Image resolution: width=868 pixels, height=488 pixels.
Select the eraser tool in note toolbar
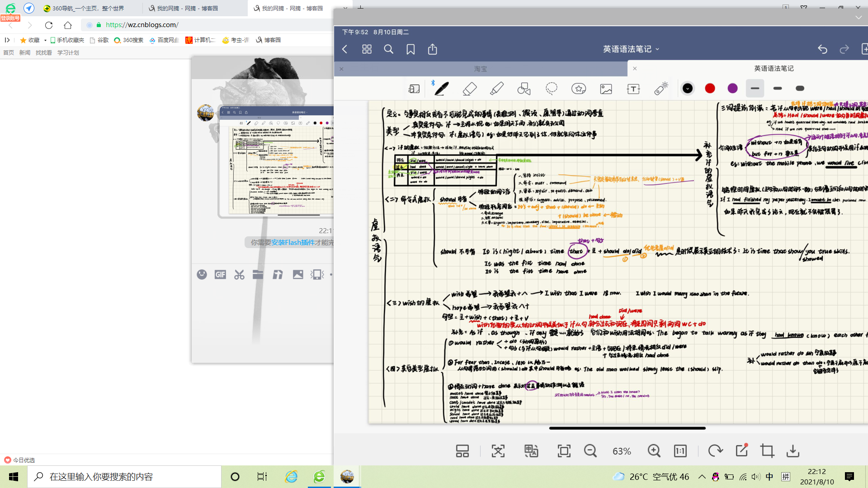click(x=470, y=89)
